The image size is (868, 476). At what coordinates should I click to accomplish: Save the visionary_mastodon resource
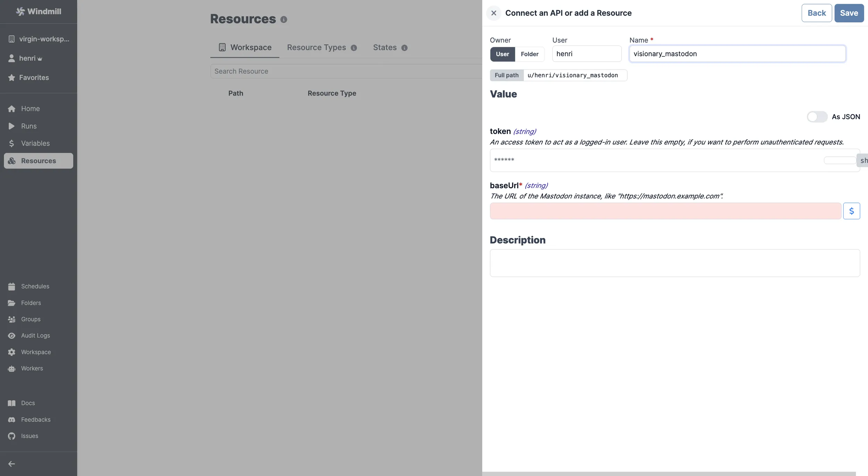(x=849, y=13)
